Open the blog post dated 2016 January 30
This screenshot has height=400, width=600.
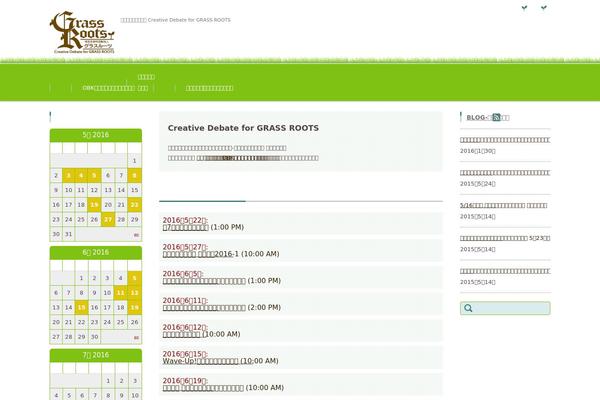[505, 140]
